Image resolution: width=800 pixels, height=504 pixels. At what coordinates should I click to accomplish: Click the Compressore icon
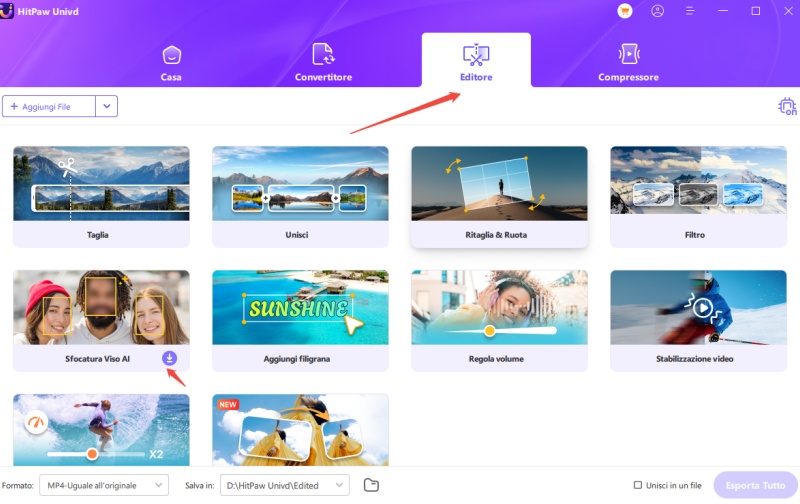point(628,54)
